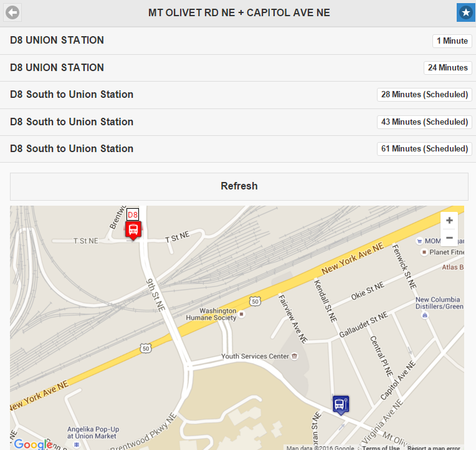
Task: Open the Youth Services Center map pin
Action: click(295, 356)
